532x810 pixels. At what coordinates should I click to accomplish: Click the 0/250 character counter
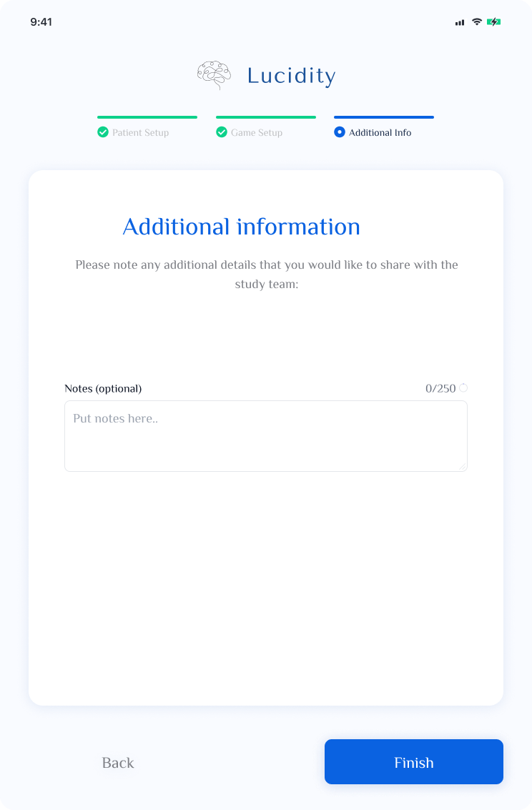pos(440,388)
